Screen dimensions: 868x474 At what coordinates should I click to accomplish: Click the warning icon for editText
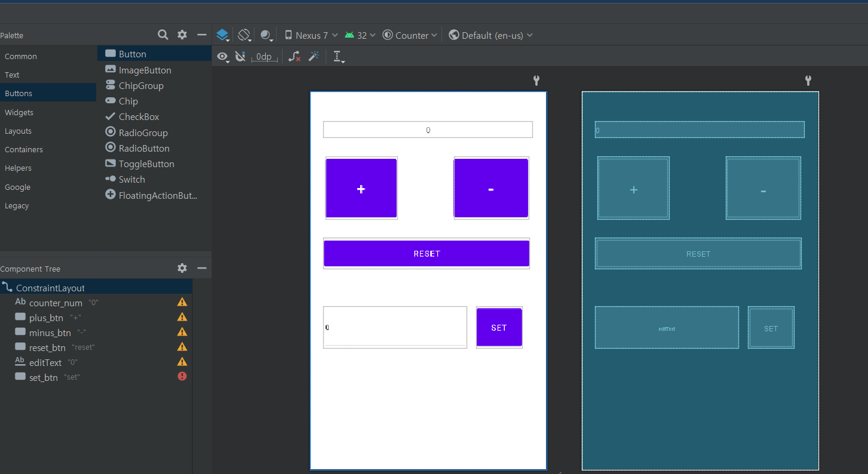(182, 361)
